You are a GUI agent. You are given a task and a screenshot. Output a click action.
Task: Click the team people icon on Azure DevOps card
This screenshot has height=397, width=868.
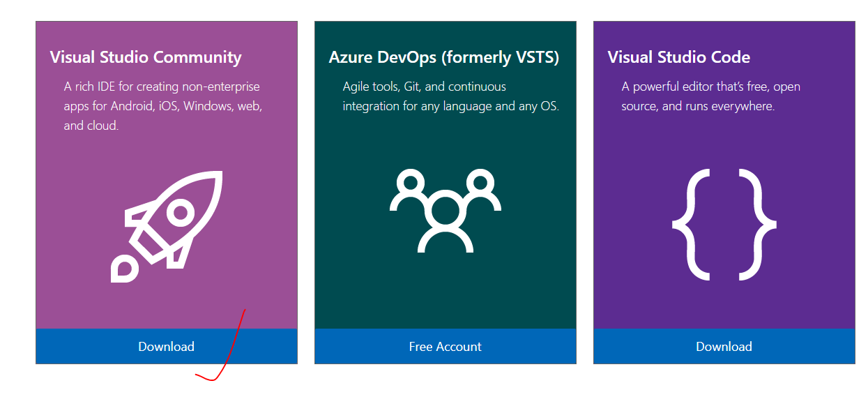point(446,210)
